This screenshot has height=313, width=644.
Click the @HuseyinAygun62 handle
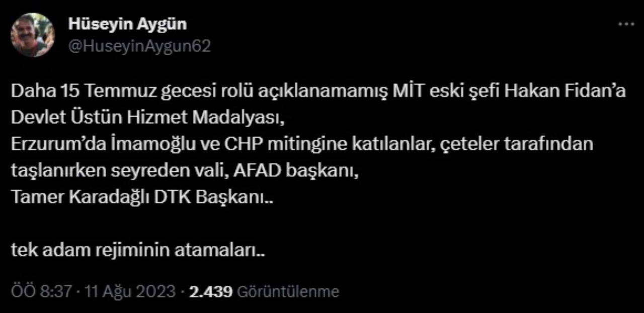click(139, 46)
